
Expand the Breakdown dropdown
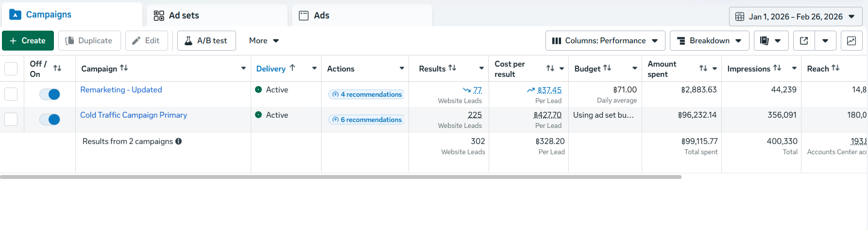click(709, 41)
